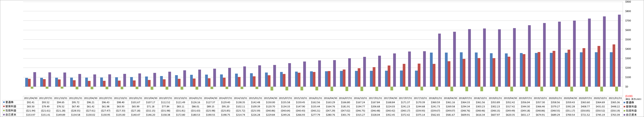
Task: Click the 2012/01/31 date column header
Action: pos(76,98)
